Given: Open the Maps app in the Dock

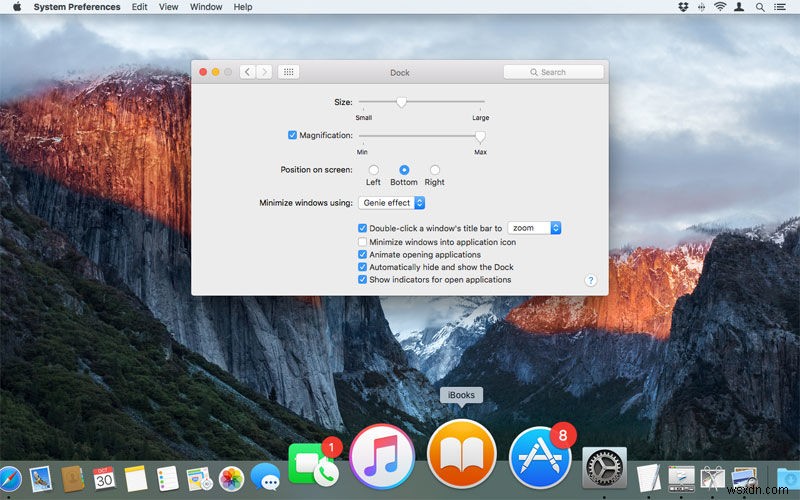Looking at the screenshot, I should tap(199, 479).
